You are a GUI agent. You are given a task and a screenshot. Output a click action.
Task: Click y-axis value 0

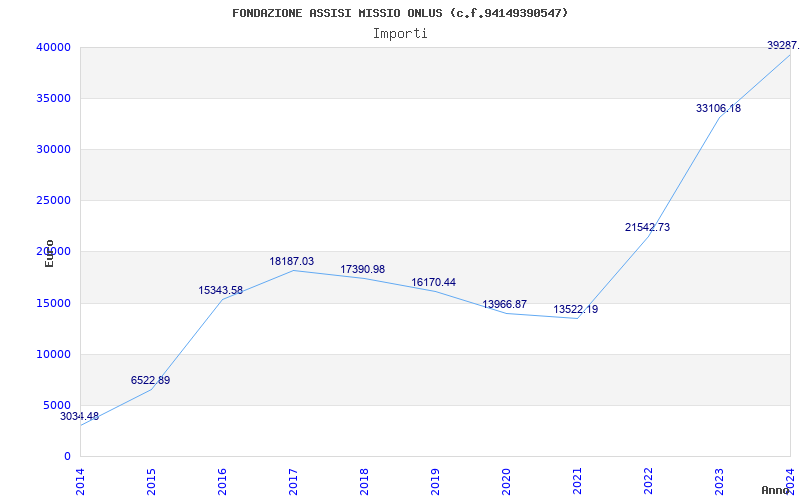coord(67,457)
